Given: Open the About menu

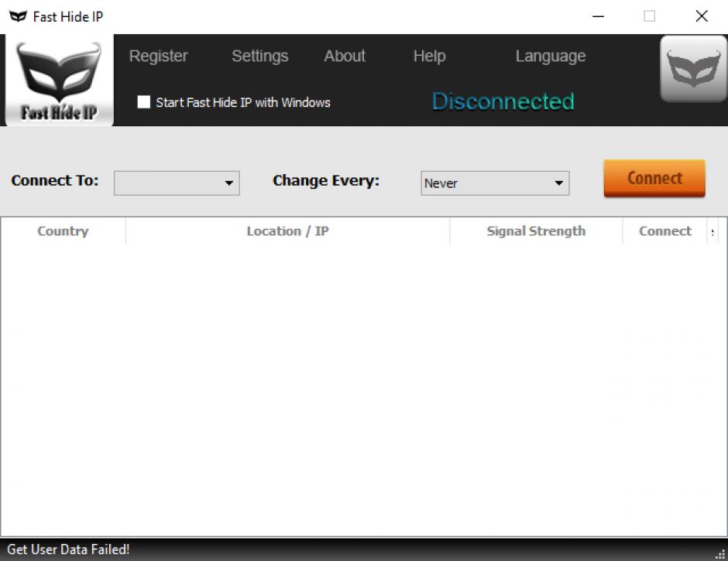Looking at the screenshot, I should coord(345,56).
